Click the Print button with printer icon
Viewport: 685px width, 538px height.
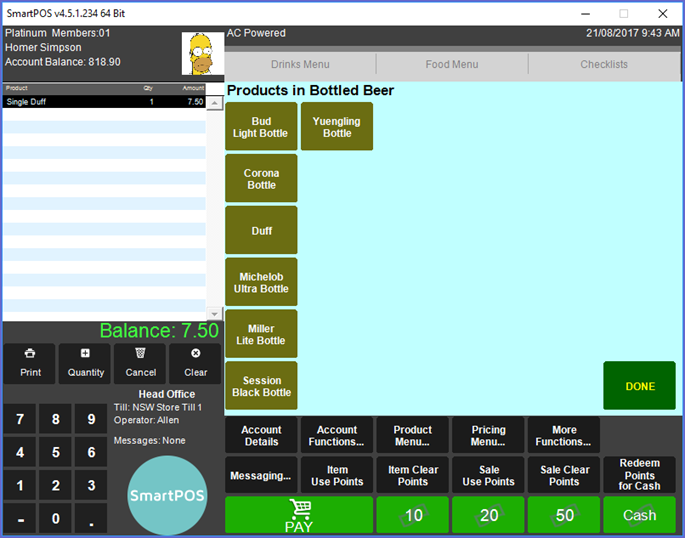pos(30,363)
